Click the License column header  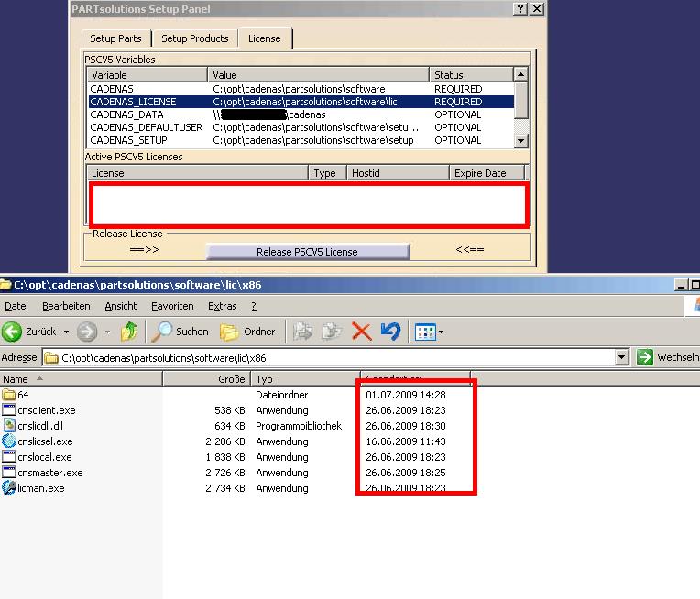[x=197, y=173]
